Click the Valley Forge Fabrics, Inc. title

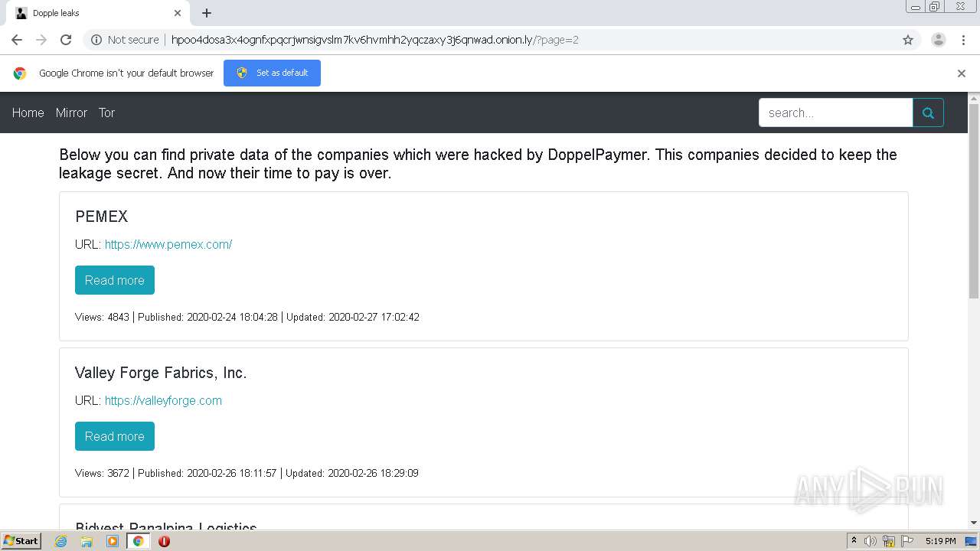point(161,373)
